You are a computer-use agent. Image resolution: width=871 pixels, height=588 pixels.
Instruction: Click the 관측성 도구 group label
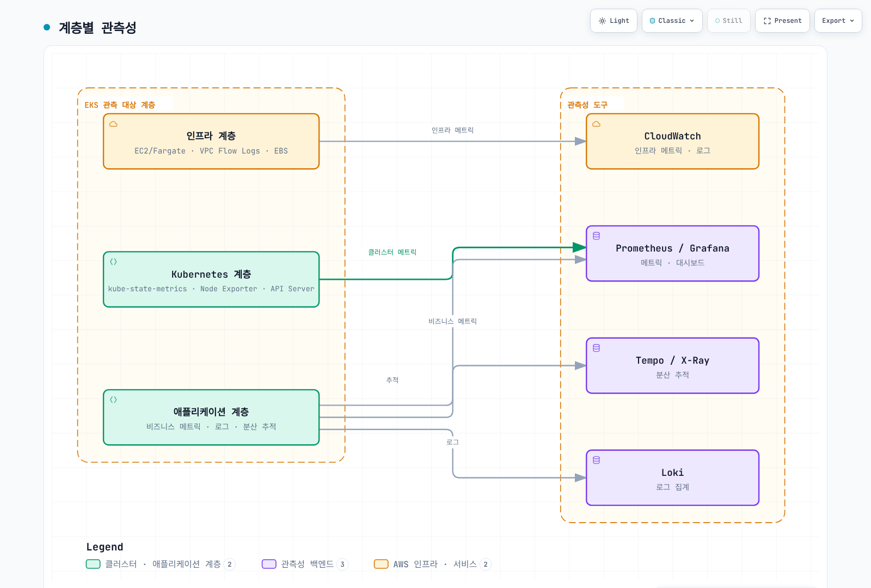coord(587,105)
